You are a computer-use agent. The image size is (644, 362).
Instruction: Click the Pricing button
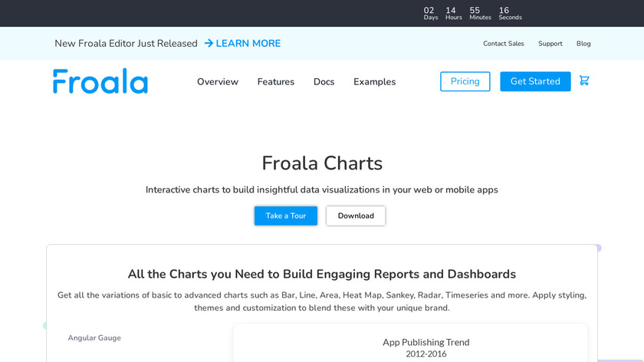point(465,81)
